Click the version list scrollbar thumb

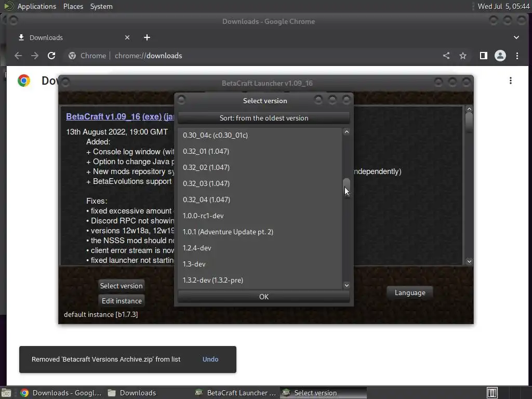click(x=347, y=188)
